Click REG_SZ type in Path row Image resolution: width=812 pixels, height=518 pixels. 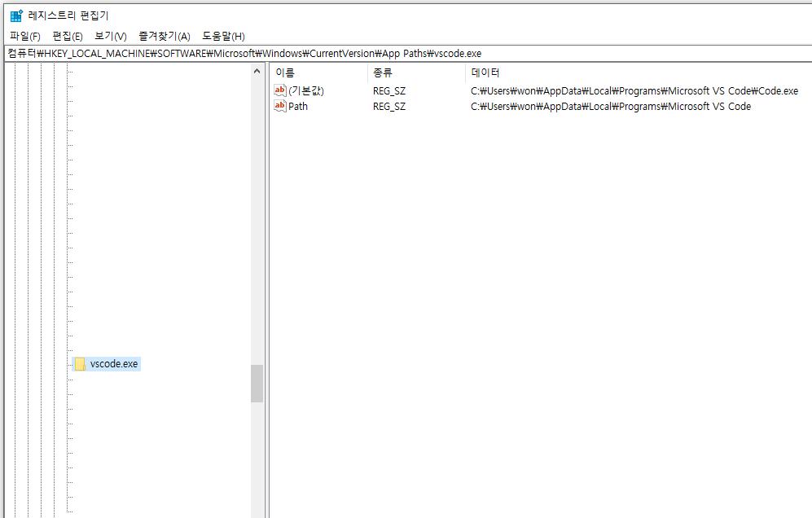click(389, 107)
